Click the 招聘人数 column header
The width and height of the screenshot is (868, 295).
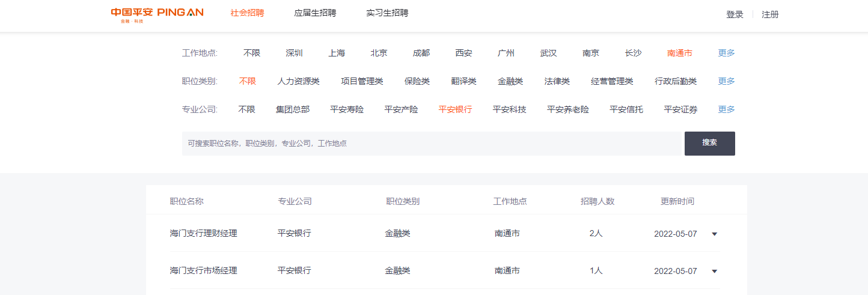[x=598, y=201]
